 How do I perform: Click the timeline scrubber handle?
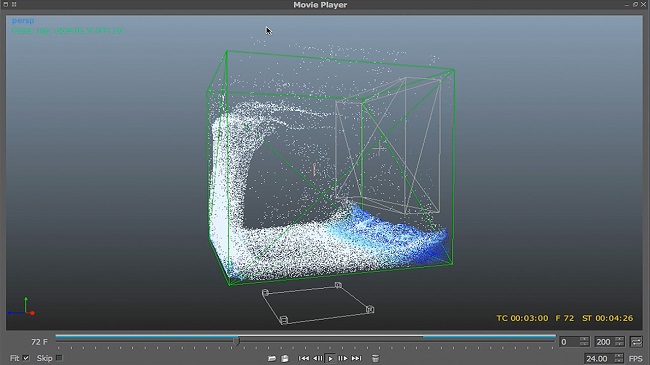[x=236, y=342]
